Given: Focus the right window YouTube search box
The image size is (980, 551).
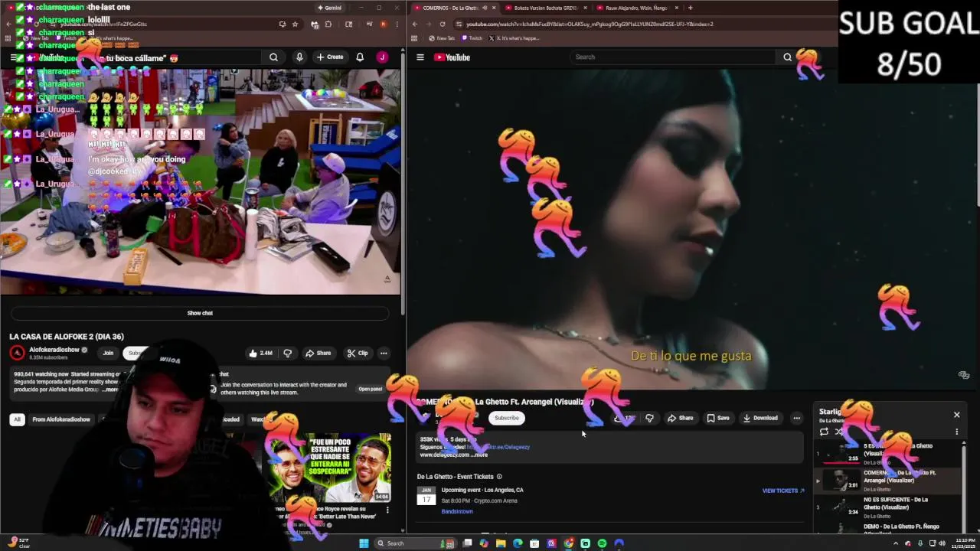Looking at the screenshot, I should (x=674, y=57).
